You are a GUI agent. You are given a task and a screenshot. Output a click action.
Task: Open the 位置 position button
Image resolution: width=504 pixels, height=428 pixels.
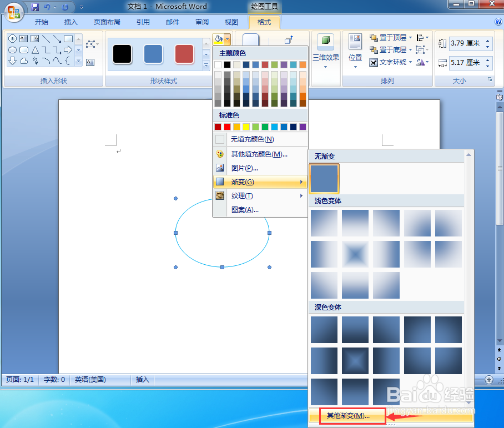(355, 51)
